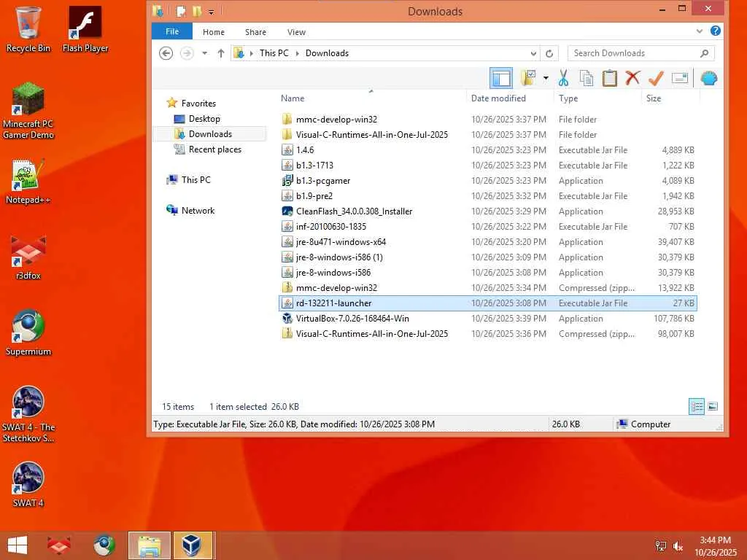This screenshot has height=560, width=747.
Task: Switch to Details view in status bar
Action: (x=697, y=407)
